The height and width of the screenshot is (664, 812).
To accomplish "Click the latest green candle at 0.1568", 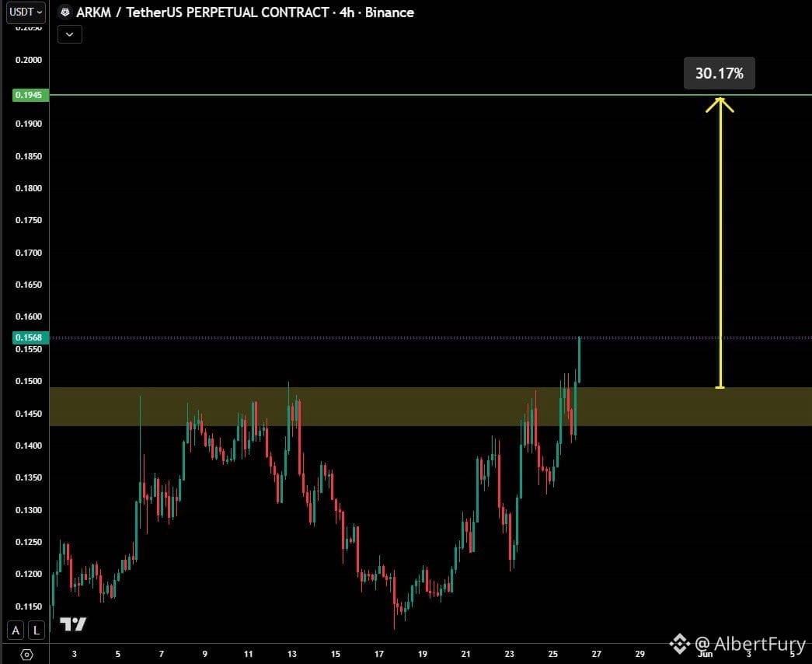I will point(579,360).
